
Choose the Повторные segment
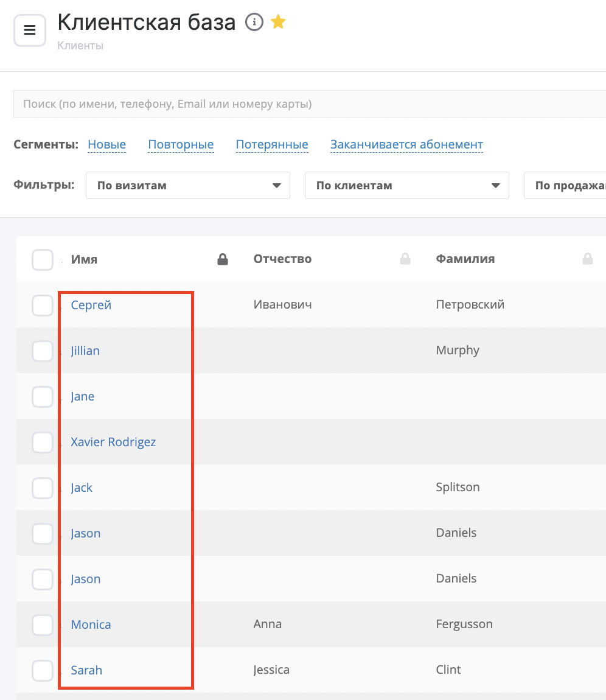[x=181, y=145]
